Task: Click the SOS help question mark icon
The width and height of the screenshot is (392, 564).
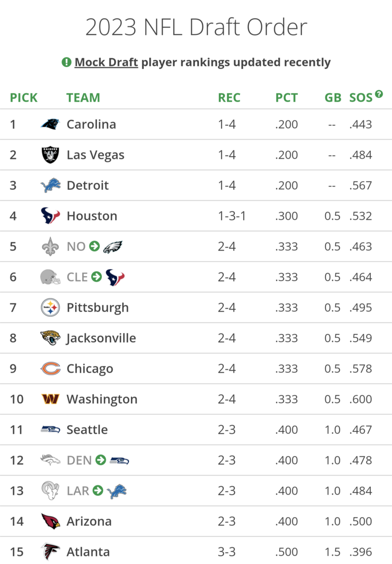Action: point(378,94)
